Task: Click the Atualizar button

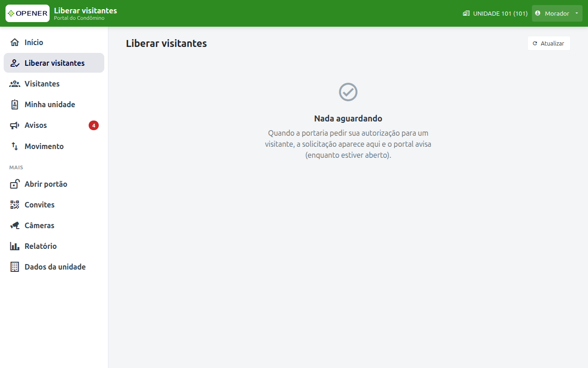Action: pyautogui.click(x=549, y=43)
